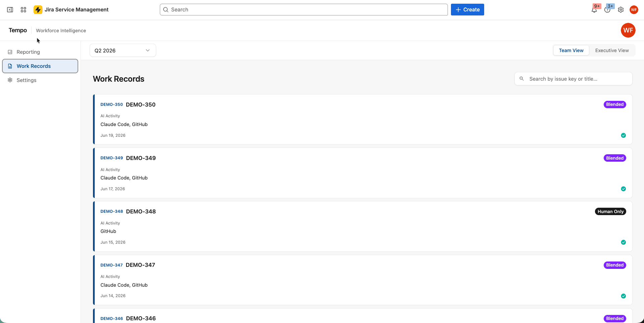Viewport: 644px width, 323px height.
Task: Click Claude Code, GitHub on DEMO-350
Action: (124, 124)
